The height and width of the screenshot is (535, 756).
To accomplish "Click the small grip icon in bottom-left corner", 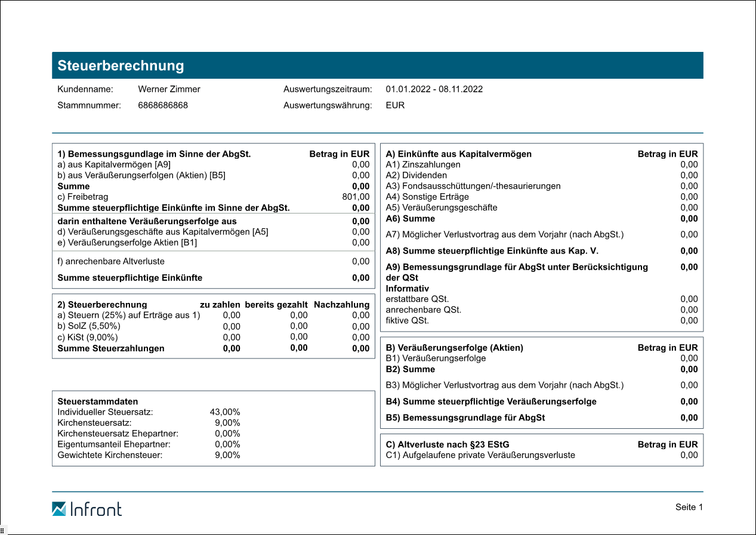I will pyautogui.click(x=2, y=530).
